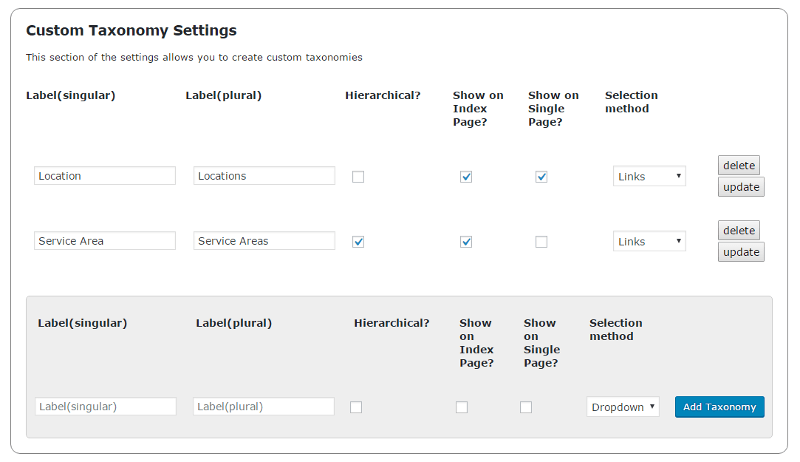Open Selection method dropdown for Service Area
This screenshot has height=462, width=800.
[x=649, y=242]
